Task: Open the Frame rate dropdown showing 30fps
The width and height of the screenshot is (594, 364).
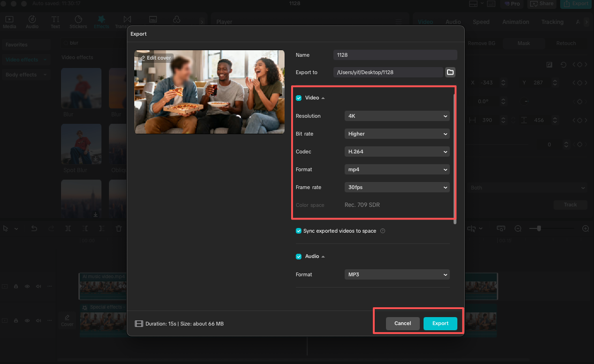Action: [x=397, y=187]
